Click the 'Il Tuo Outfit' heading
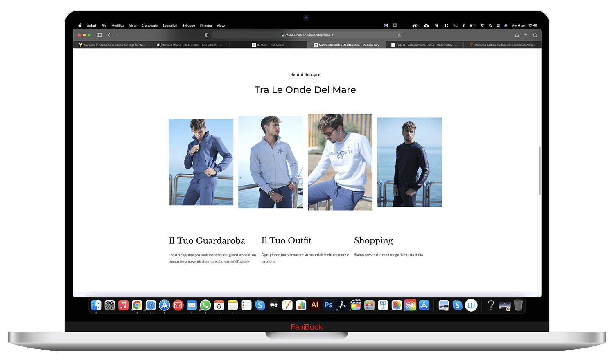This screenshot has width=614, height=364. [287, 240]
